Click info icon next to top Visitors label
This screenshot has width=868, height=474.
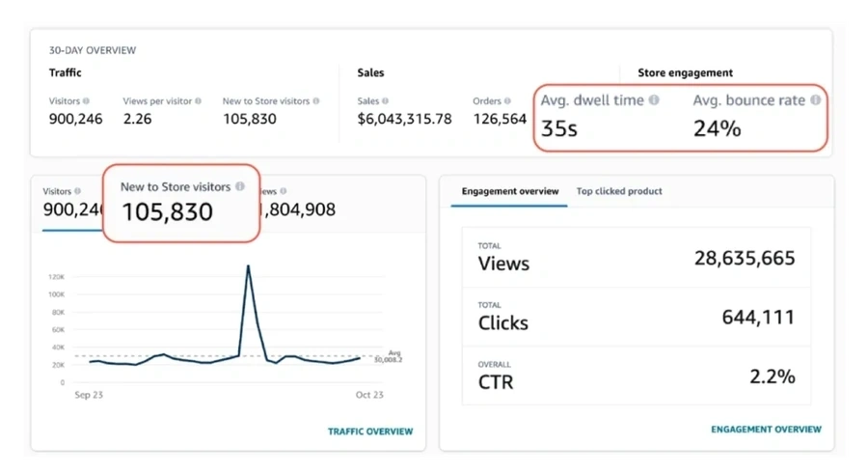[86, 101]
